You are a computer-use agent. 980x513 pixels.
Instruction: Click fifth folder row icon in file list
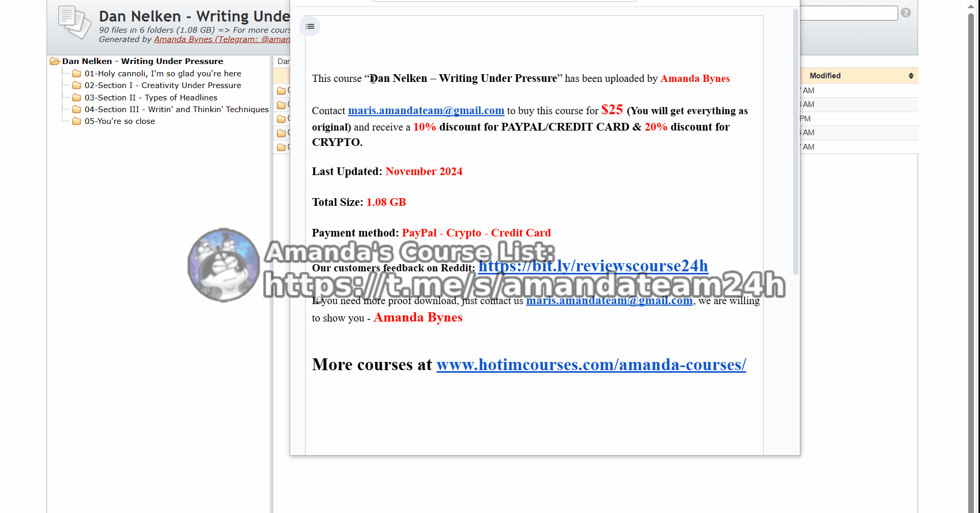(281, 147)
